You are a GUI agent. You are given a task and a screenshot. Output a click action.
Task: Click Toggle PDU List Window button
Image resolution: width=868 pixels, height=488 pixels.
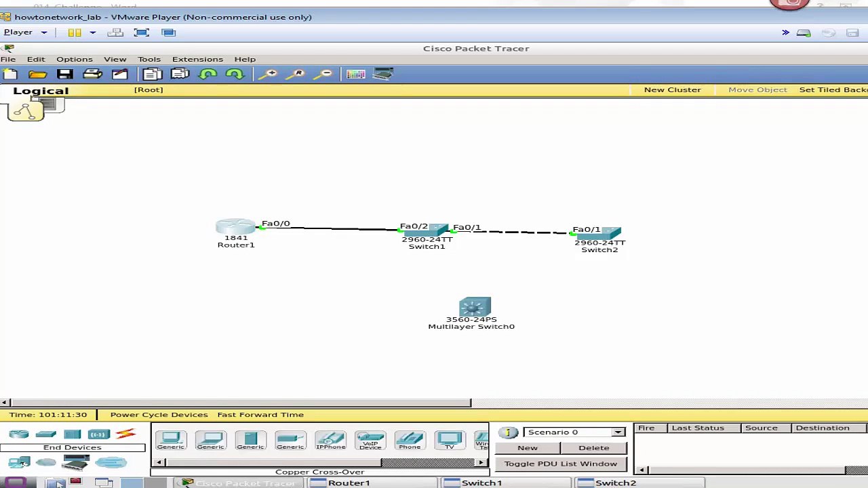pyautogui.click(x=561, y=464)
